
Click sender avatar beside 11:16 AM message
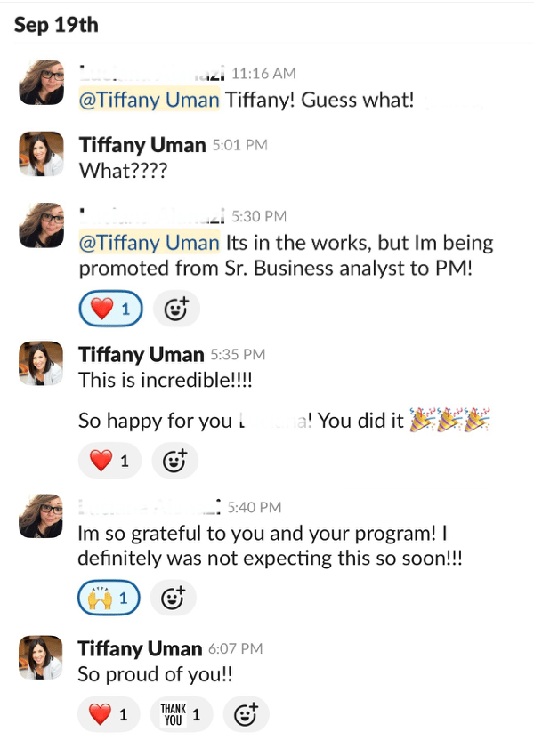coord(41,83)
